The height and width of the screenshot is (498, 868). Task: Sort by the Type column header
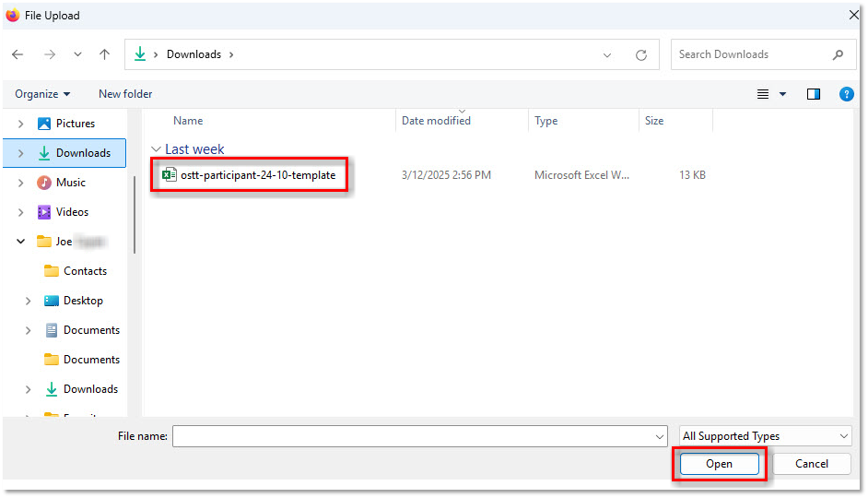(x=545, y=121)
